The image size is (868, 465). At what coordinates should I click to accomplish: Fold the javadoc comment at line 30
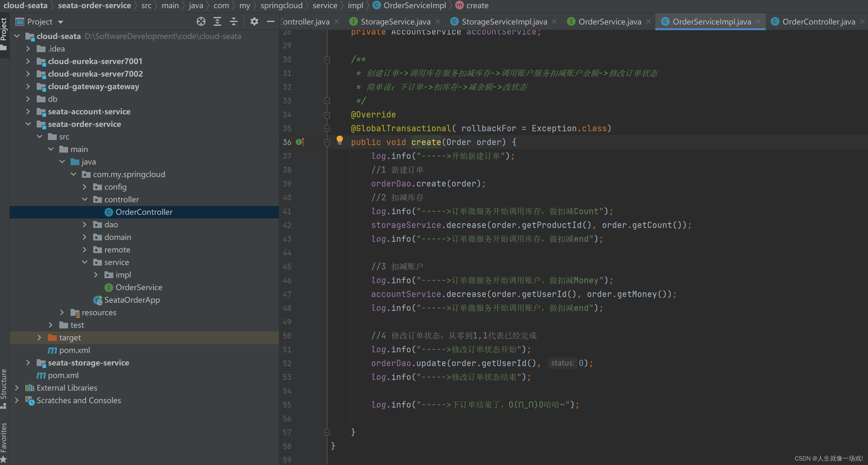[x=327, y=60]
